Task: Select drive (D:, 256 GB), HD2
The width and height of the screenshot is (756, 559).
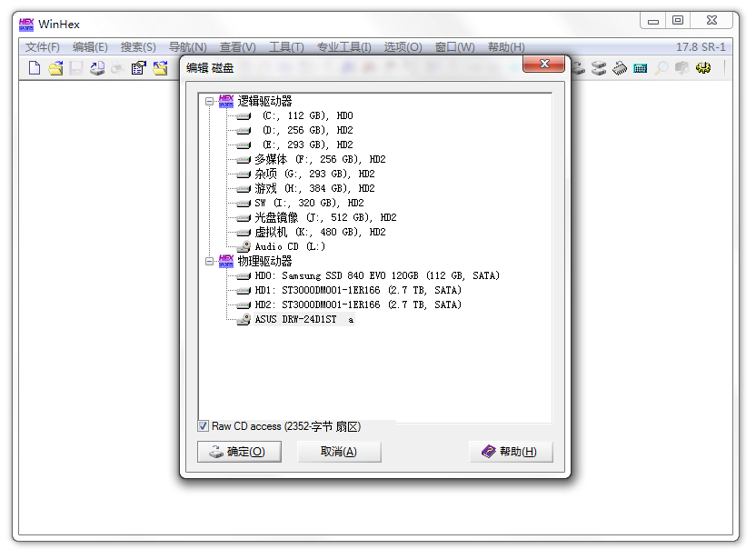Action: pyautogui.click(x=307, y=130)
